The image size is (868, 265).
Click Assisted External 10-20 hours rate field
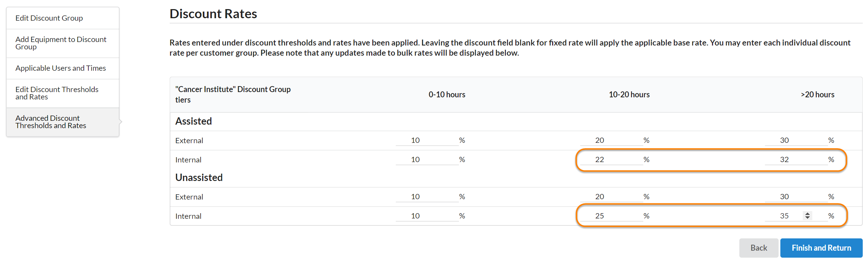coord(611,140)
